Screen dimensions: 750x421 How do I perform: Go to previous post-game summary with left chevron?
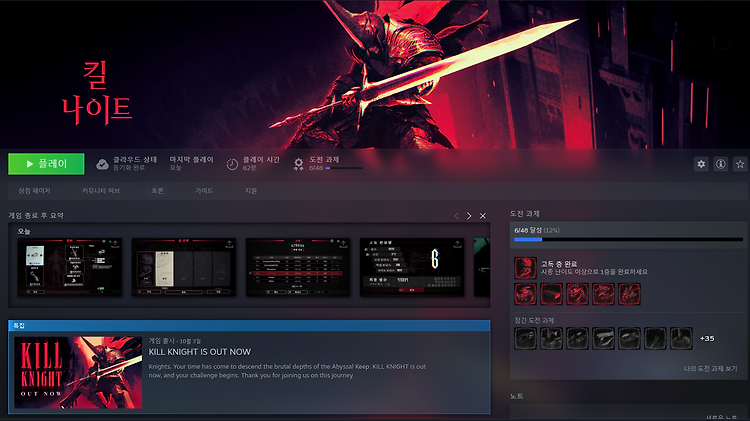point(456,216)
